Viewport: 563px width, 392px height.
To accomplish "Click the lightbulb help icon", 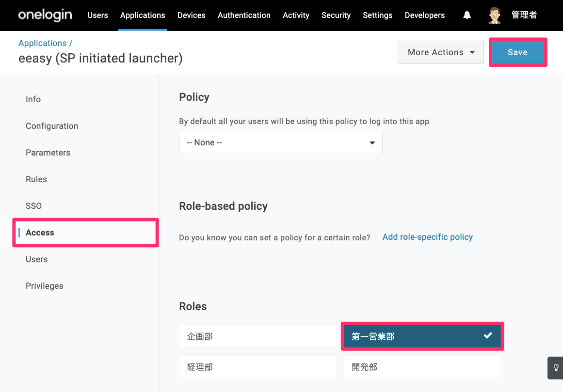I will [x=555, y=368].
